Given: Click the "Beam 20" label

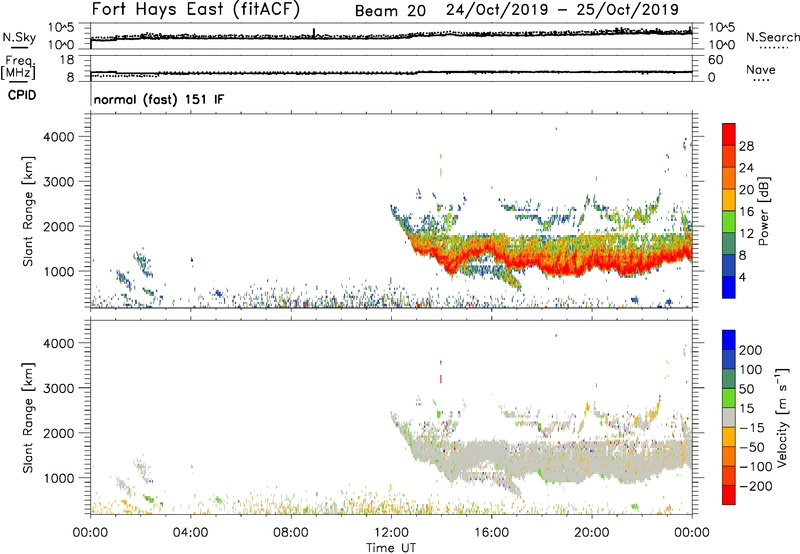Looking at the screenshot, I should pos(390,11).
